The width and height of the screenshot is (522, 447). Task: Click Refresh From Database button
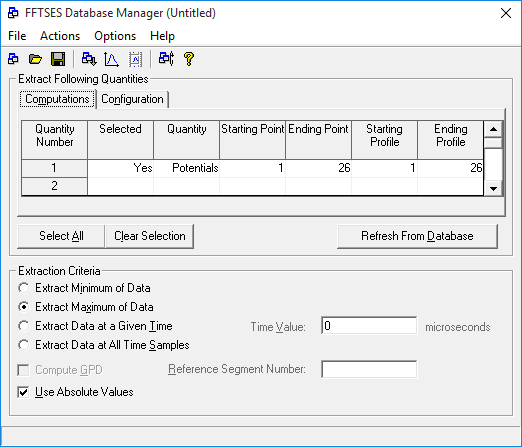(417, 236)
